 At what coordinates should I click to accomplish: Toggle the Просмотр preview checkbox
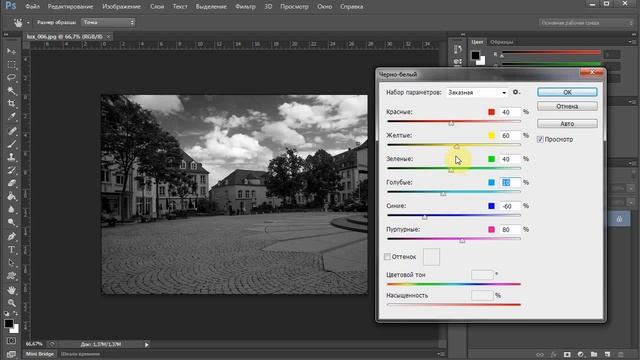540,140
